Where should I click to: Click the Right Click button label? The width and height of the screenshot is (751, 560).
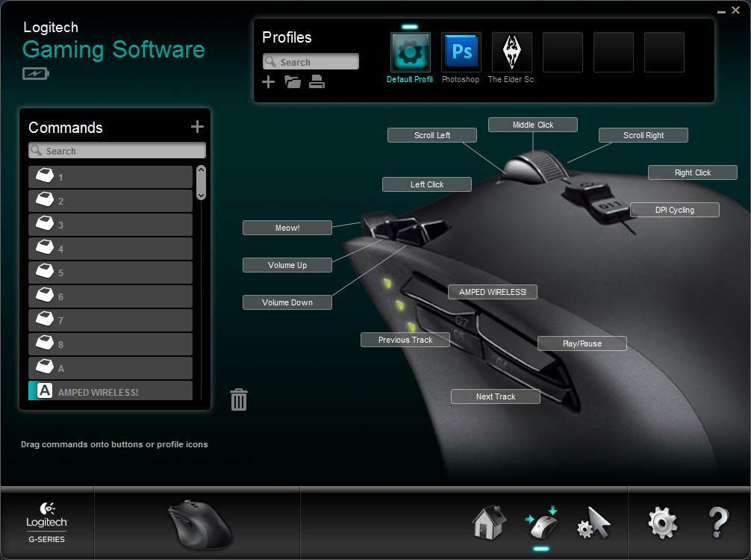(x=693, y=172)
